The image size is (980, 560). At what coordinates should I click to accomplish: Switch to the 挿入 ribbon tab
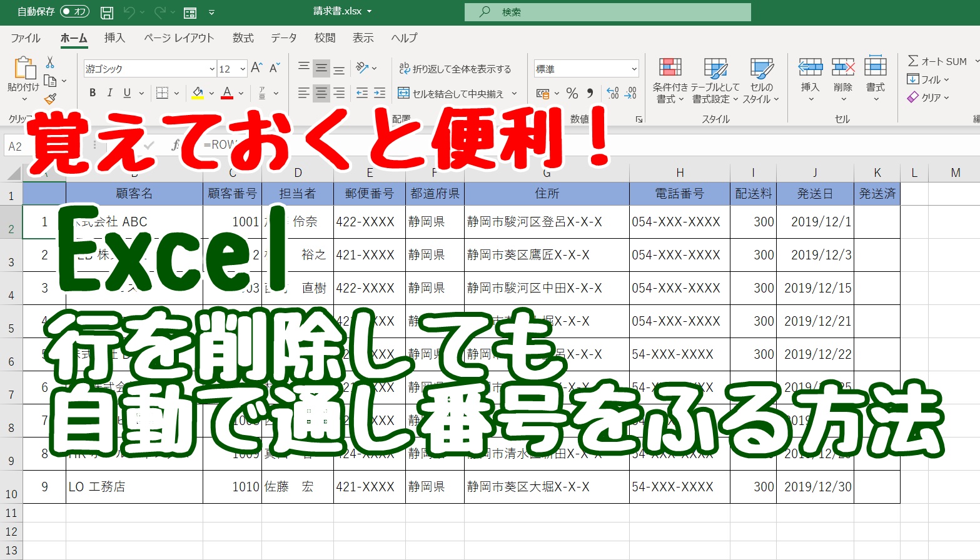(x=114, y=37)
